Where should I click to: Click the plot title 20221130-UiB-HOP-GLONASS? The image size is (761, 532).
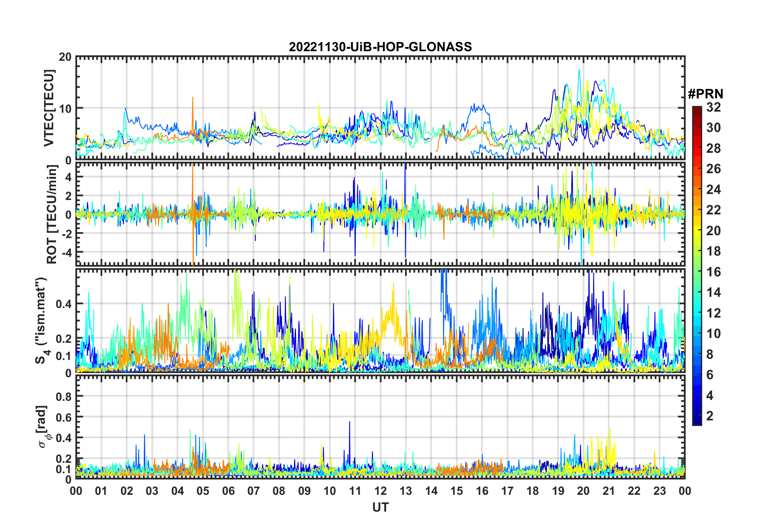coord(380,47)
